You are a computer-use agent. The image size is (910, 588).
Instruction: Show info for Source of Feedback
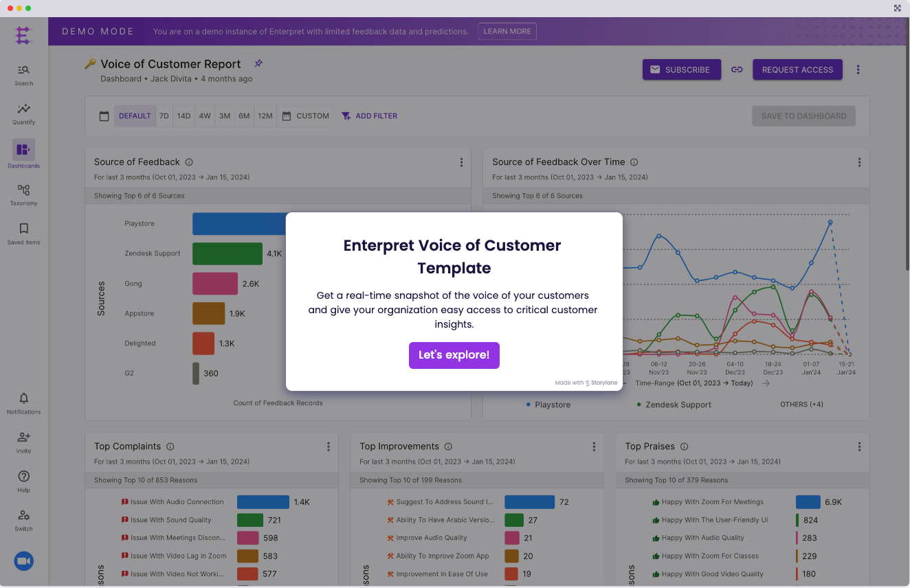(189, 162)
